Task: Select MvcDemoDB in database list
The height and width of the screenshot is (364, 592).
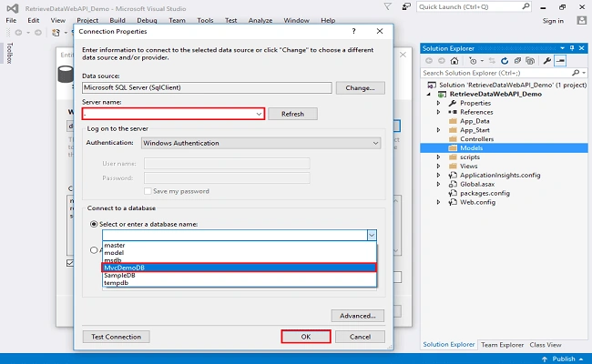Action: tap(240, 268)
